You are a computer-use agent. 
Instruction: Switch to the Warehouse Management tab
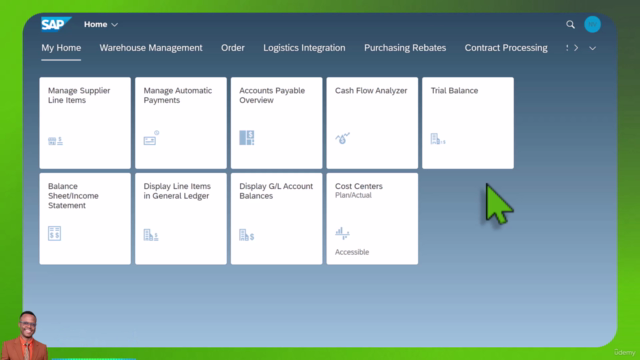151,48
